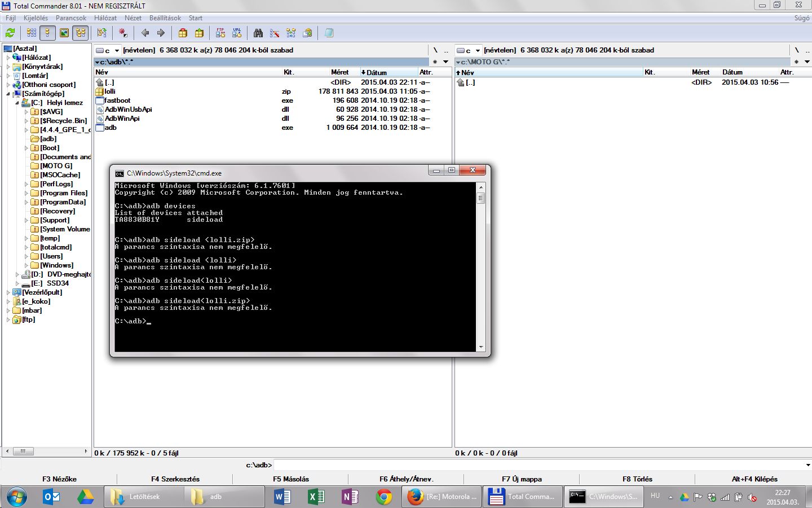The width and height of the screenshot is (812, 508).
Task: Click the c:\adb> command line input field
Action: point(539,465)
